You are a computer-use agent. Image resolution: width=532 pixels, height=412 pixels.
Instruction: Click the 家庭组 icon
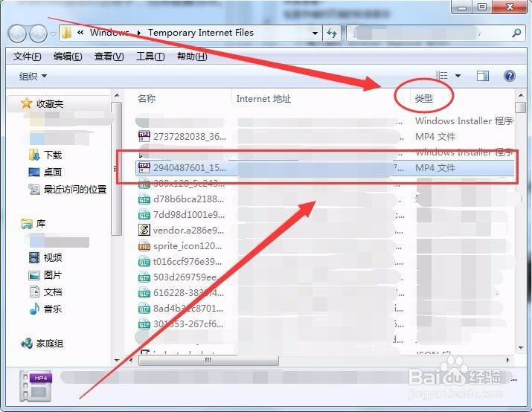(x=27, y=344)
